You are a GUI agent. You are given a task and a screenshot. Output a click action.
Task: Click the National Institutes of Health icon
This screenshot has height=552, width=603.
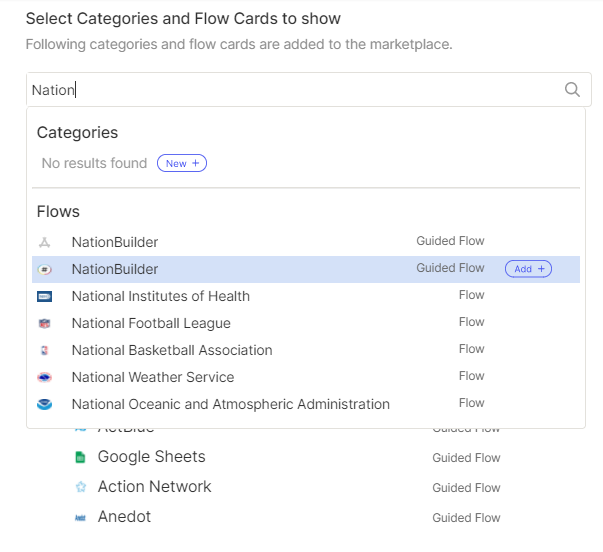coord(45,296)
